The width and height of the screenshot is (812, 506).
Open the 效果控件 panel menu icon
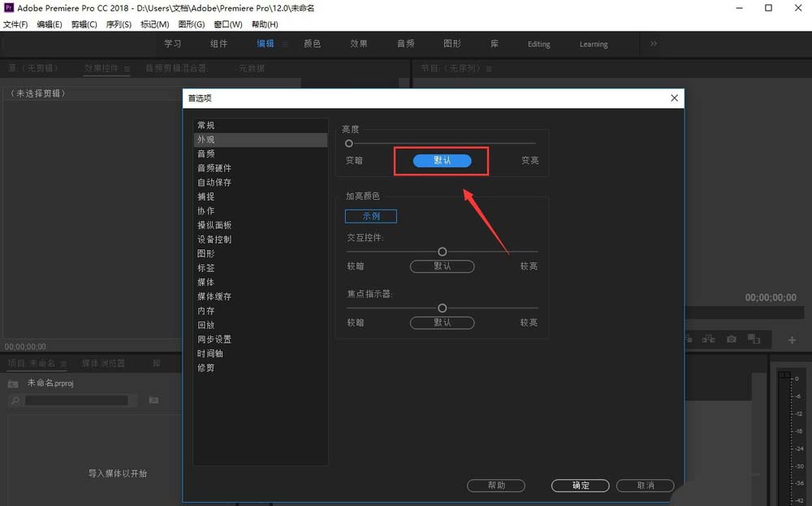[127, 68]
